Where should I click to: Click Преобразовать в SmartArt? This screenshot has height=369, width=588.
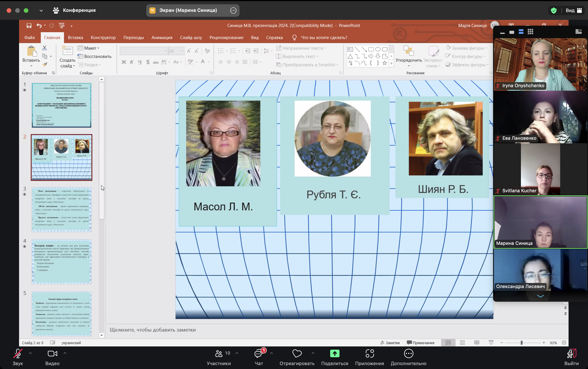coord(307,65)
